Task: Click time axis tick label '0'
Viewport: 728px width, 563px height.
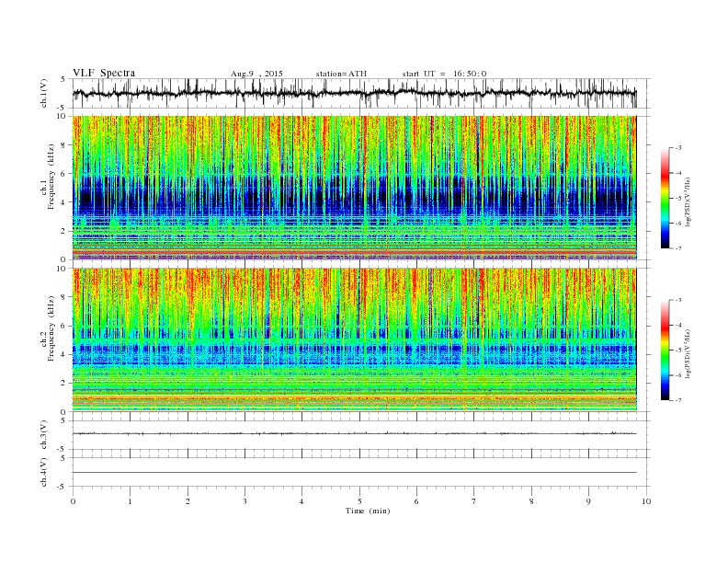Action: 73,501
